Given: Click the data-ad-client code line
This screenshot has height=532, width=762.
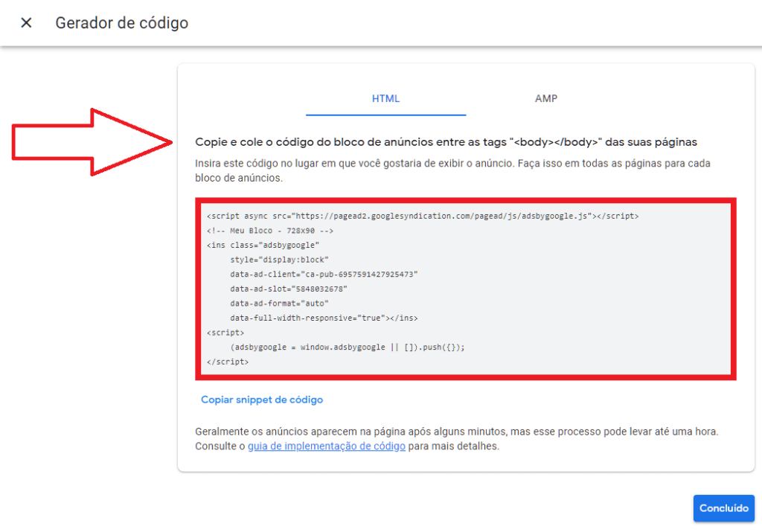Looking at the screenshot, I should (324, 275).
